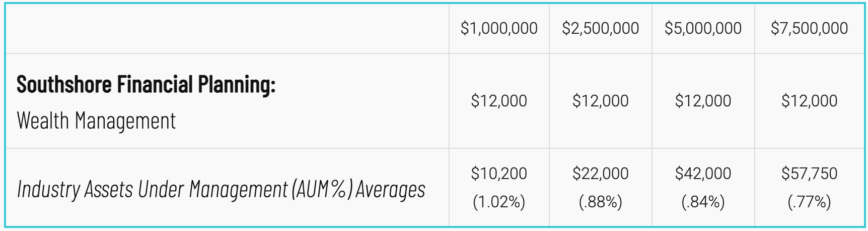Click $12,000 under the $5,000,000 column

coord(703,101)
